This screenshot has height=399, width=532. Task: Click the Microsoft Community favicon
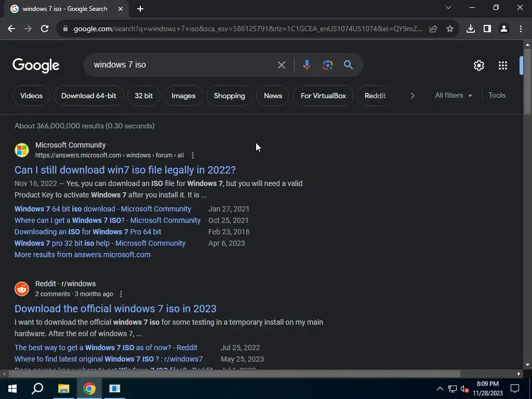22,150
